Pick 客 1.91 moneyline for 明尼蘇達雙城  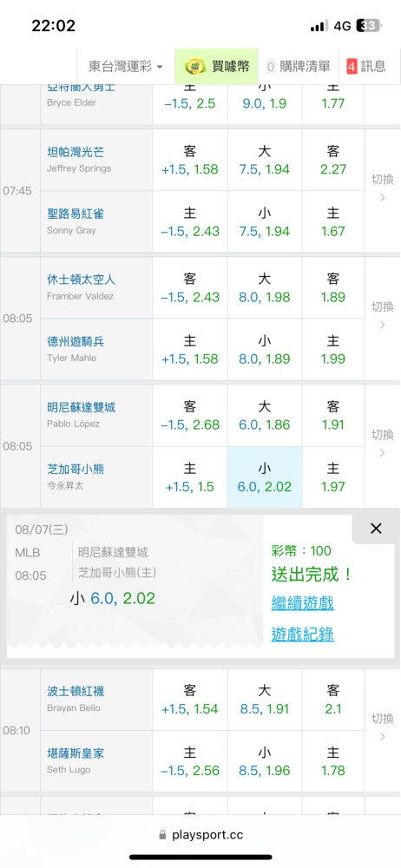click(333, 415)
